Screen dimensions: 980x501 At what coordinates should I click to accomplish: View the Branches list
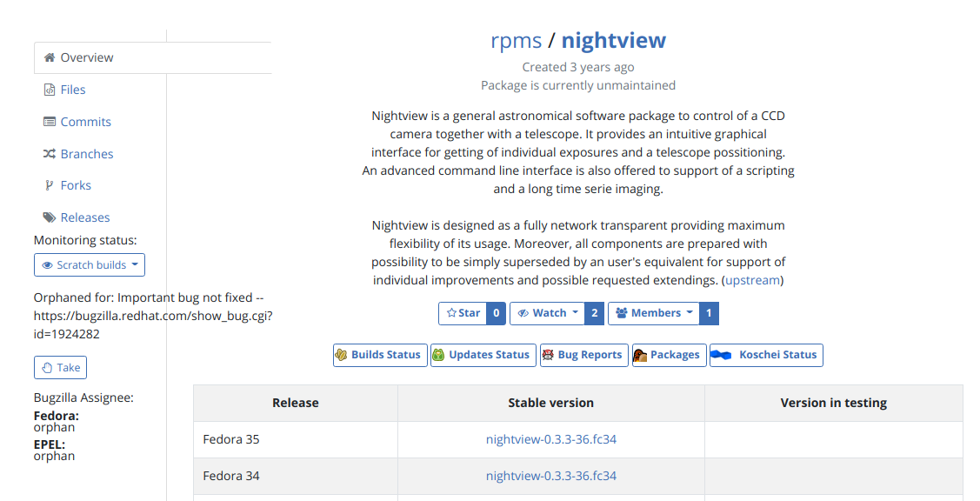pyautogui.click(x=87, y=154)
